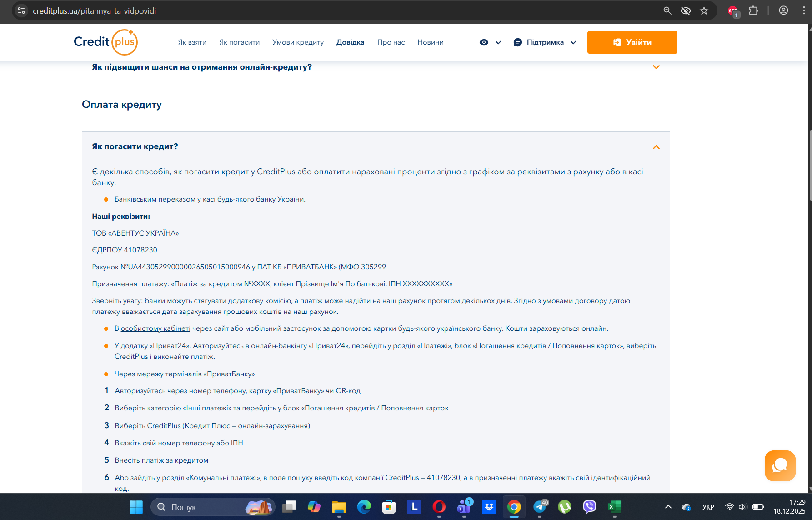Image resolution: width=812 pixels, height=520 pixels.
Task: Click the Увійти login button
Action: coord(632,42)
